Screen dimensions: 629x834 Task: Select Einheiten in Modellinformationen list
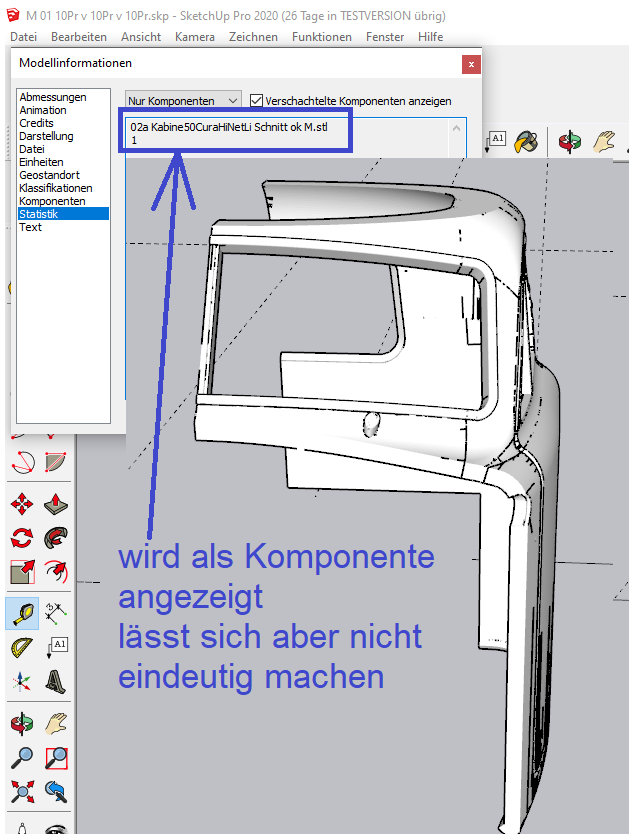click(x=41, y=162)
